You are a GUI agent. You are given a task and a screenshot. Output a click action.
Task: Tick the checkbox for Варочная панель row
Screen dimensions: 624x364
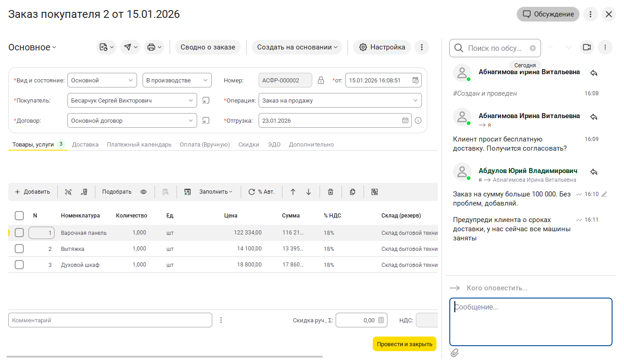pyautogui.click(x=19, y=233)
